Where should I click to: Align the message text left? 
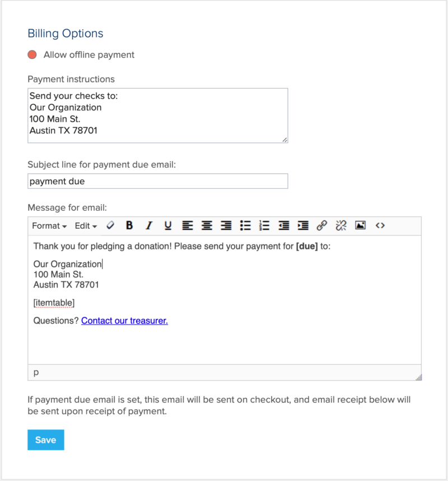[188, 225]
